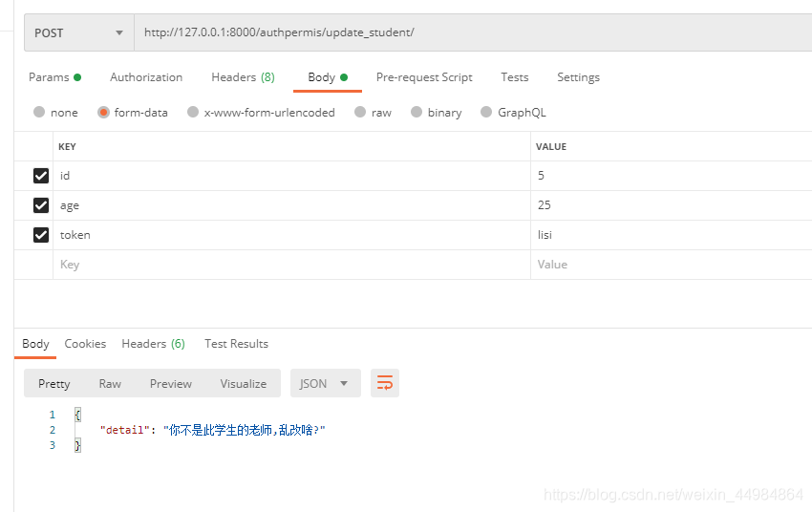
Task: Click the VALUE column header
Action: tap(551, 146)
